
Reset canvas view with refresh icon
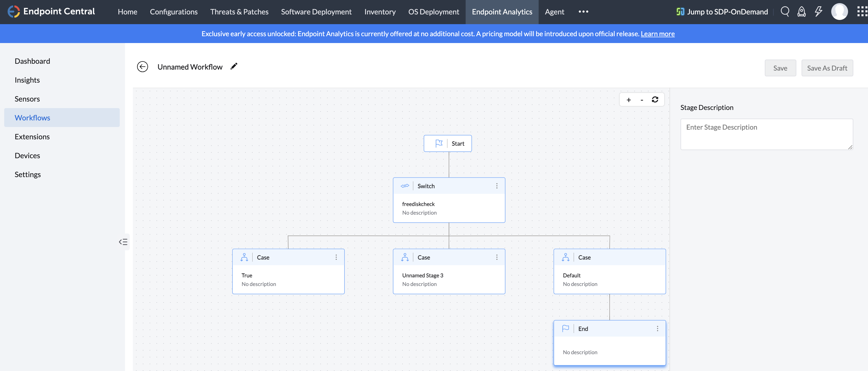655,100
